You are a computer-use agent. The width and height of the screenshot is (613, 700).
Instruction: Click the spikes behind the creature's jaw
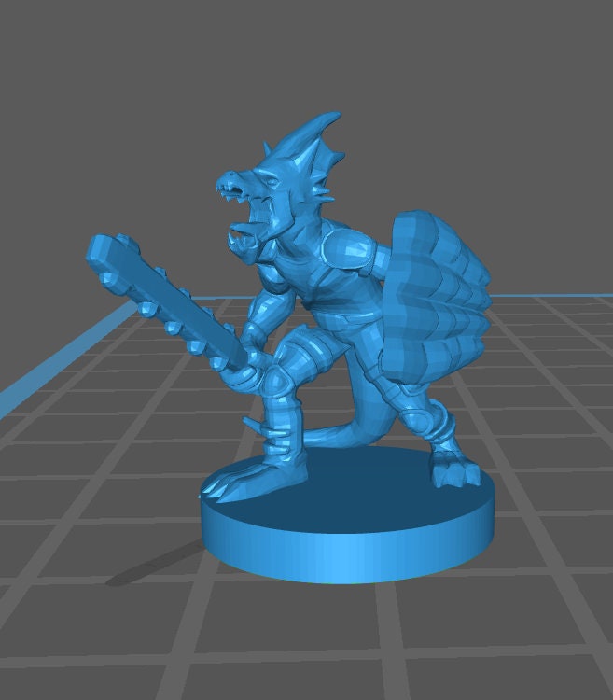pyautogui.click(x=322, y=193)
